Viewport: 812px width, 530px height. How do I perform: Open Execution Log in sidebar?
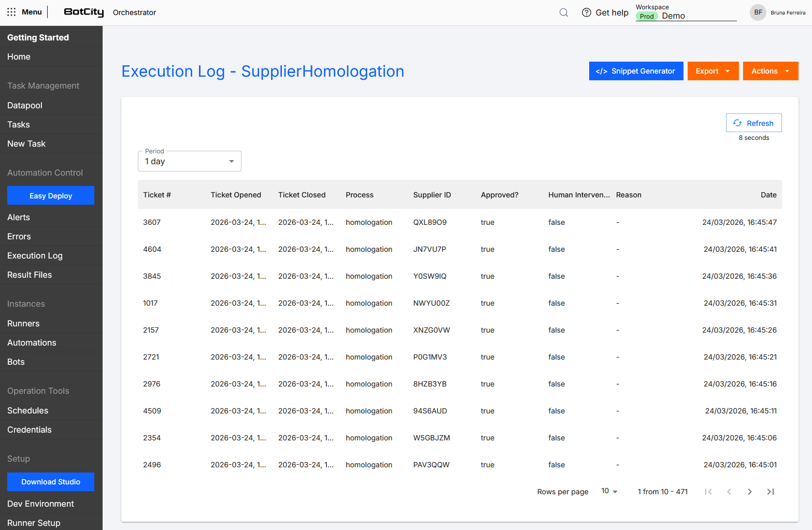coord(35,255)
